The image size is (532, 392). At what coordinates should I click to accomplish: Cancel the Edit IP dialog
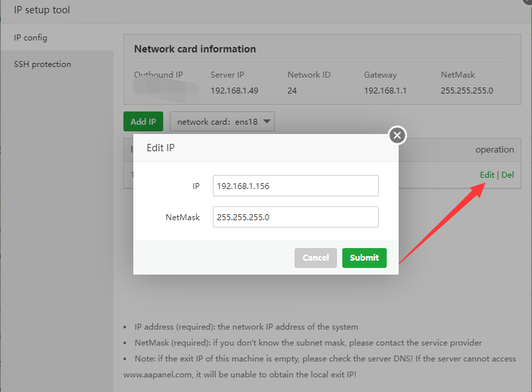(x=316, y=258)
